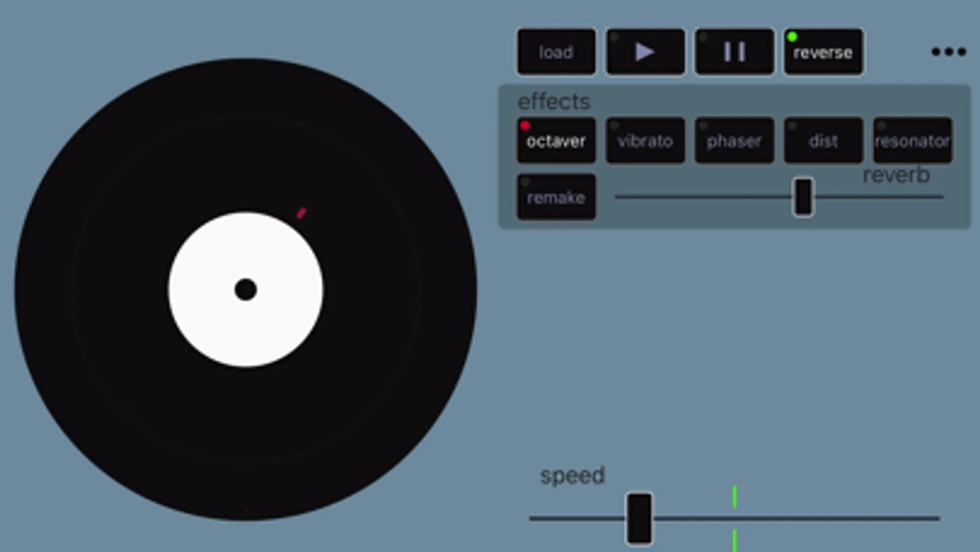Image resolution: width=980 pixels, height=552 pixels.
Task: Enable the resonator effect
Action: coord(913,140)
